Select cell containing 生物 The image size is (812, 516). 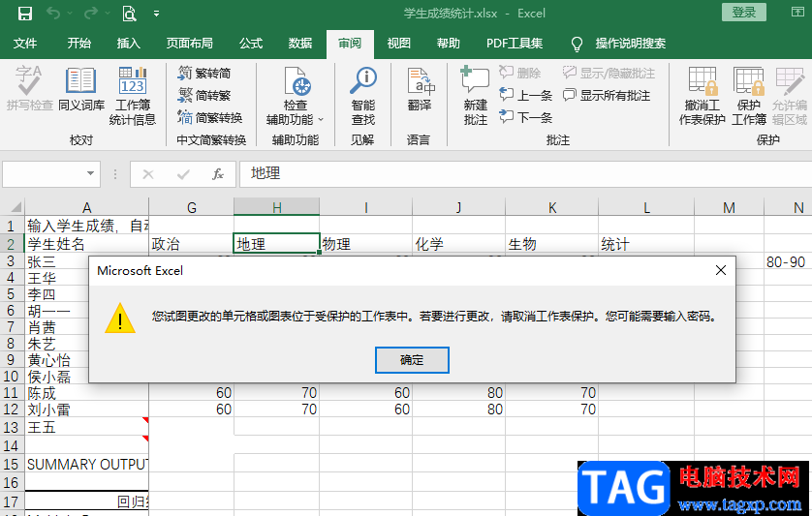[552, 244]
